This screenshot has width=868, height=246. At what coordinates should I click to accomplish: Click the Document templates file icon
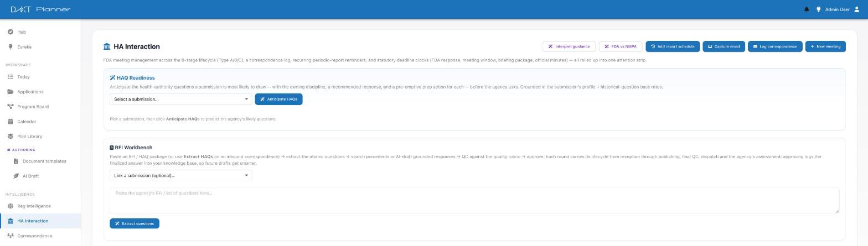point(16,161)
